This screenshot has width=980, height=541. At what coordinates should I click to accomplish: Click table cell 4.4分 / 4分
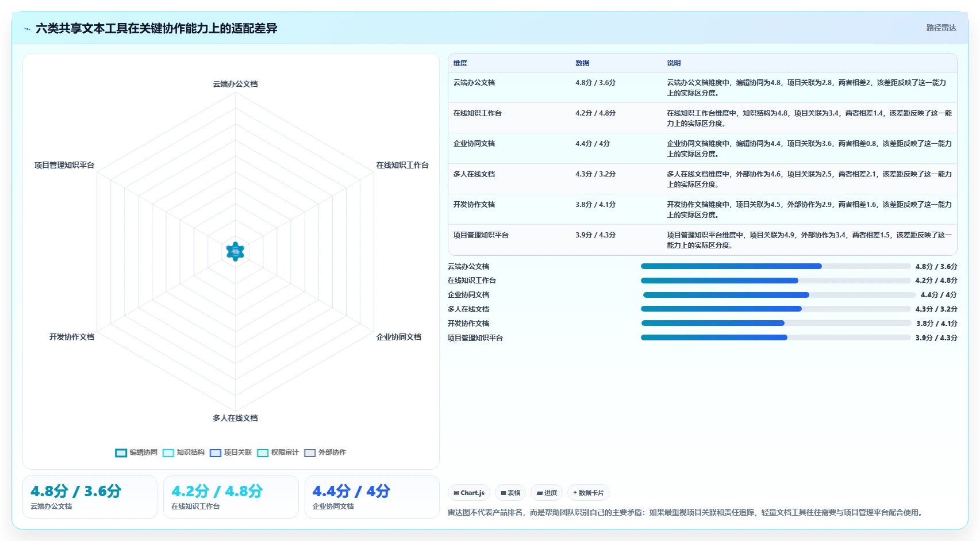(593, 144)
